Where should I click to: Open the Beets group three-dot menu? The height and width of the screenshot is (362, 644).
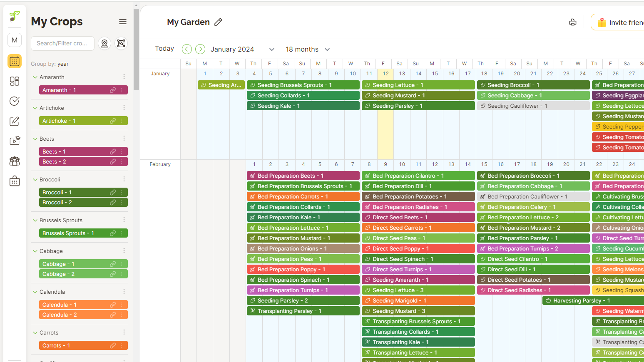124,139
